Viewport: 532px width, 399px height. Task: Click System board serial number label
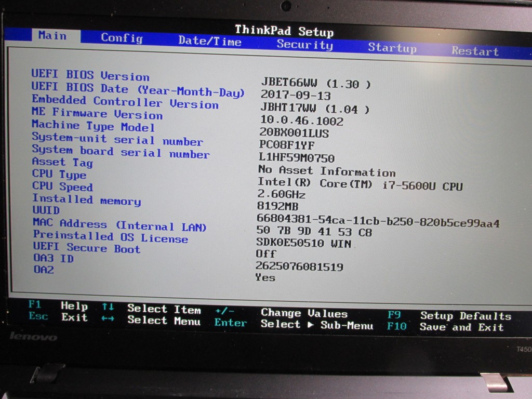pos(121,151)
